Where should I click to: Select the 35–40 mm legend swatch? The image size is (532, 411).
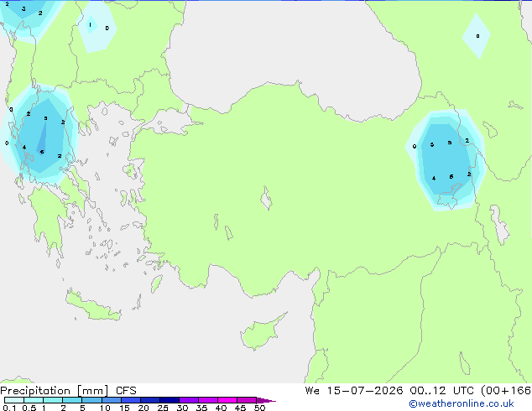(x=207, y=400)
